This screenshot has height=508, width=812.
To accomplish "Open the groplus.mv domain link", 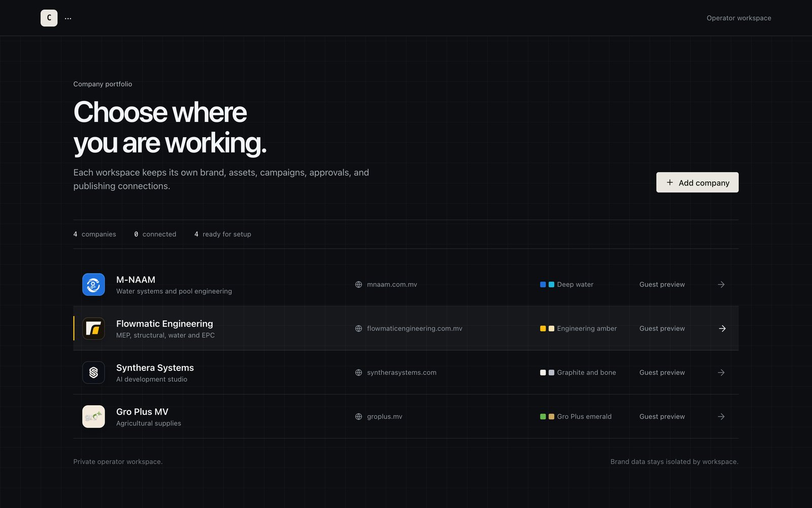I will (x=385, y=417).
